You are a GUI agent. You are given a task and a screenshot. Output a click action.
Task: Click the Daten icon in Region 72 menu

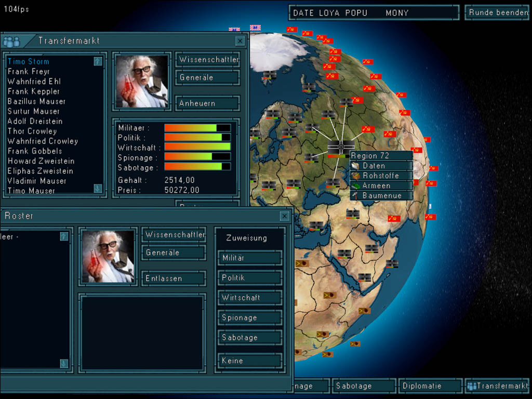[x=355, y=166]
